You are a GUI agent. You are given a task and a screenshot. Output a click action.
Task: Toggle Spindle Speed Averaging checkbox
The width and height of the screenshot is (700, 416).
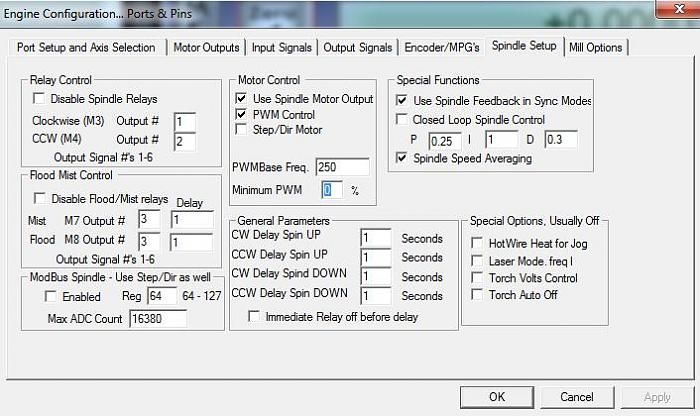point(402,158)
